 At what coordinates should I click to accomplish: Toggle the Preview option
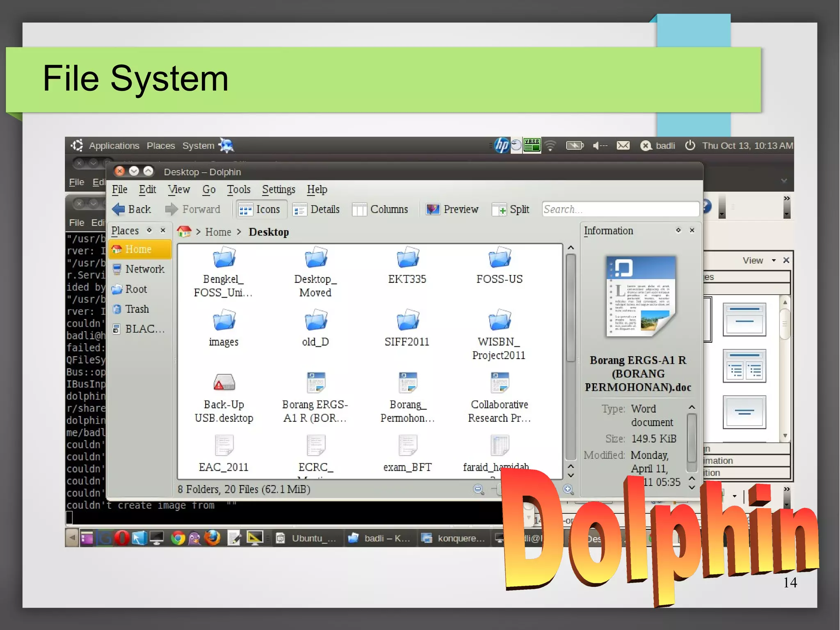[452, 209]
